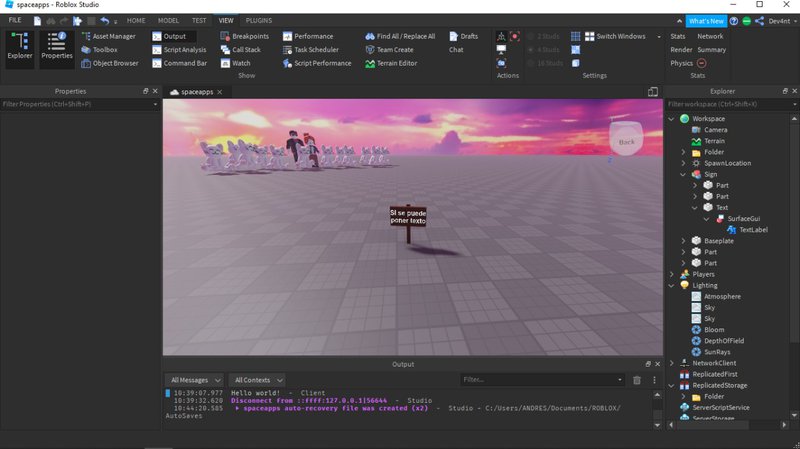
Task: Open Team Create
Action: coord(389,49)
